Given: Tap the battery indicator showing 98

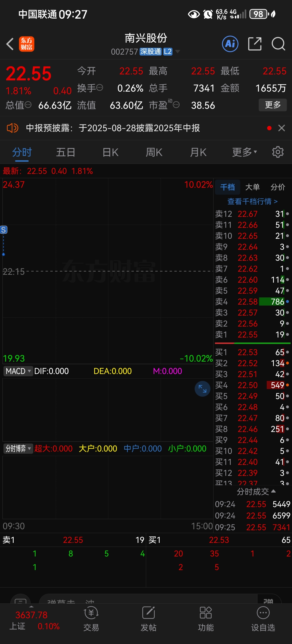Looking at the screenshot, I should click(259, 14).
